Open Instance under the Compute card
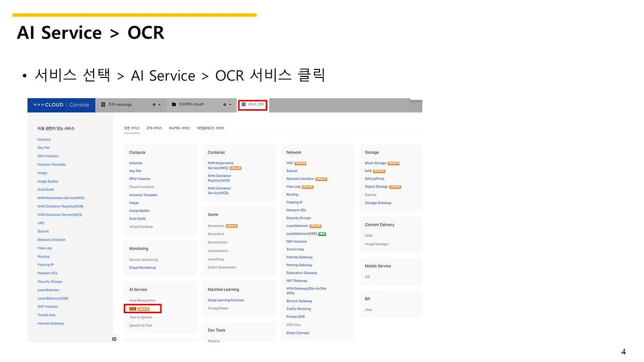Screen dimensions: 644x362 [136, 163]
